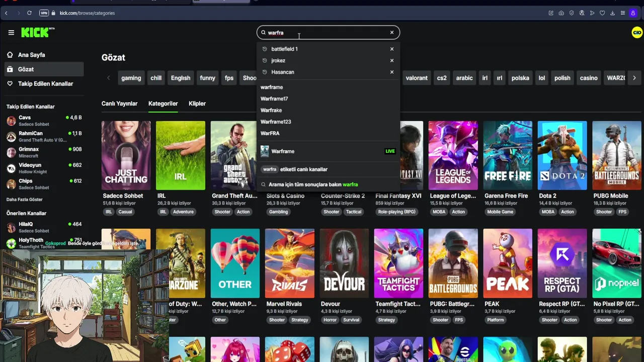
Task: Switch to the Kategoriler tab
Action: click(x=163, y=104)
